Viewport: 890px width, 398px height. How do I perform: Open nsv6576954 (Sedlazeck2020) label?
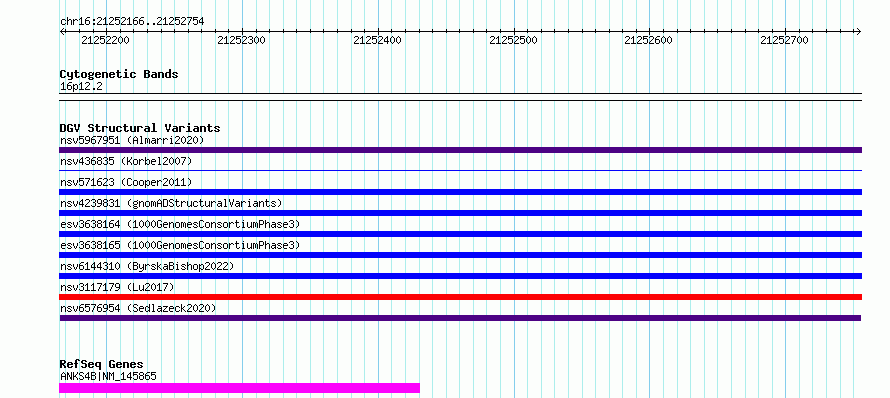[138, 308]
